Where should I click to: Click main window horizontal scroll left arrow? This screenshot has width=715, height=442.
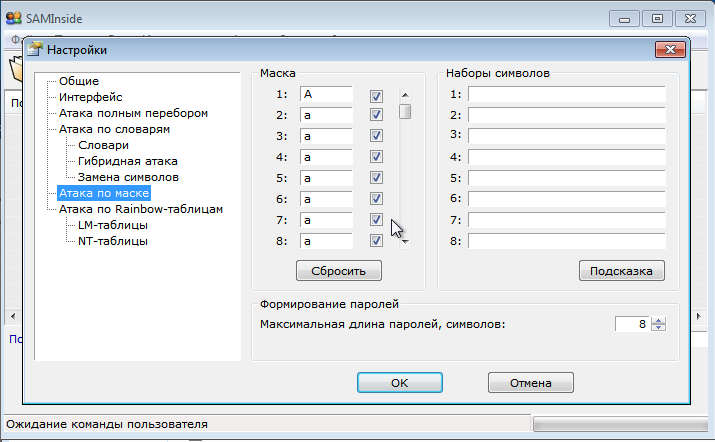click(x=13, y=316)
